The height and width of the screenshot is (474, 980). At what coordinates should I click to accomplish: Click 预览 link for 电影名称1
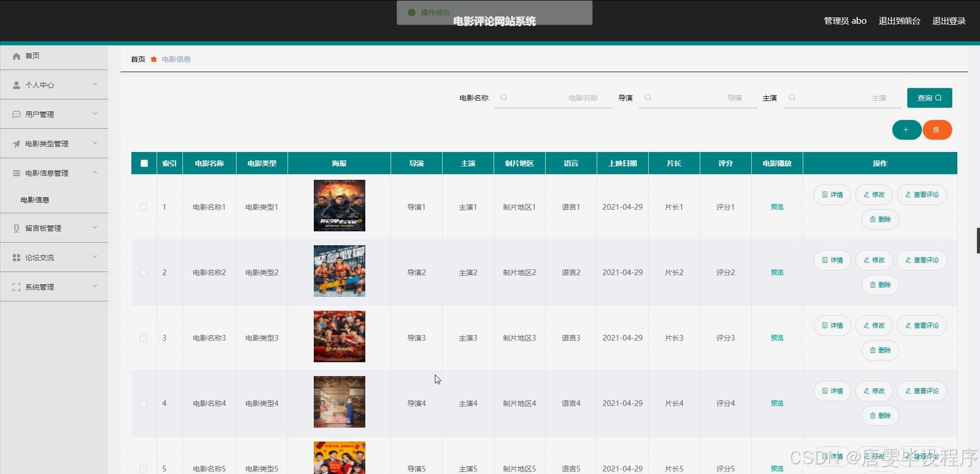tap(777, 207)
